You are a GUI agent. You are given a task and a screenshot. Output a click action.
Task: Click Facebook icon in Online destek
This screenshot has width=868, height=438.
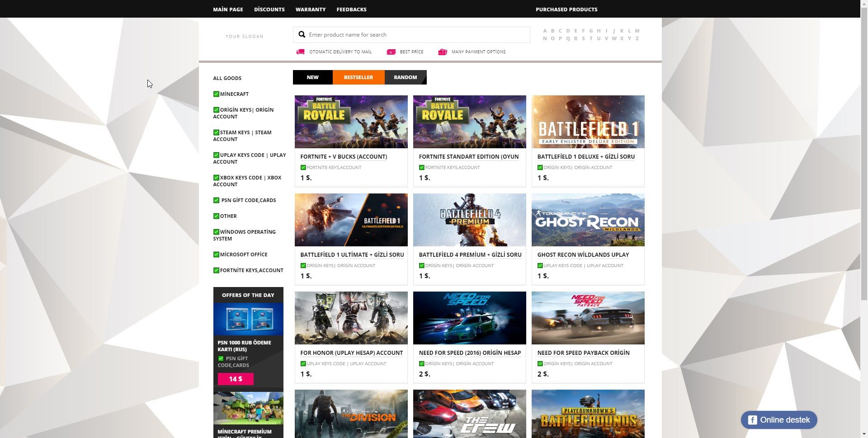click(752, 420)
